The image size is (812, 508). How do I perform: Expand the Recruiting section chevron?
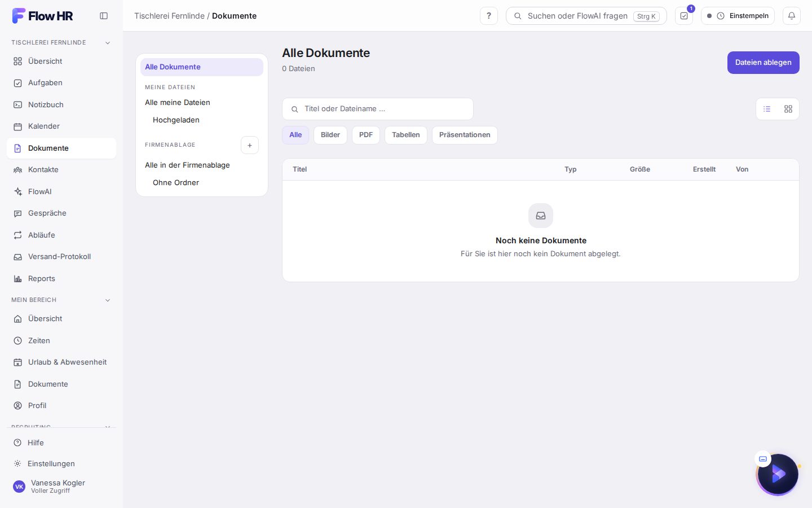click(108, 427)
